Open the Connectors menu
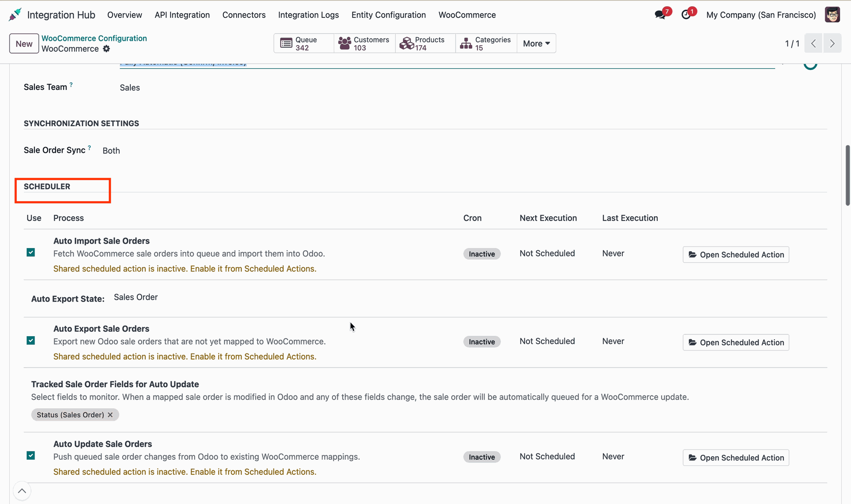 [244, 15]
